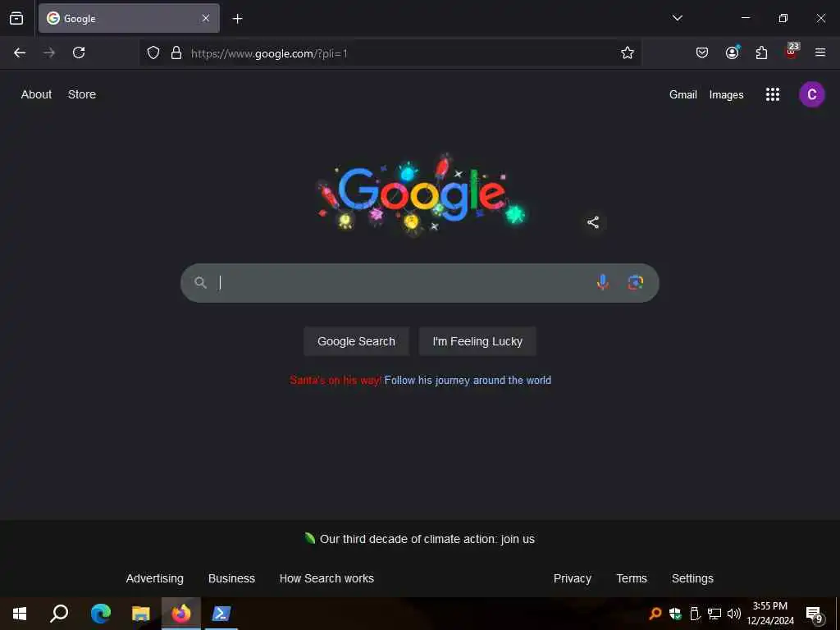Click the Google Search button
840x630 pixels.
[x=356, y=341]
